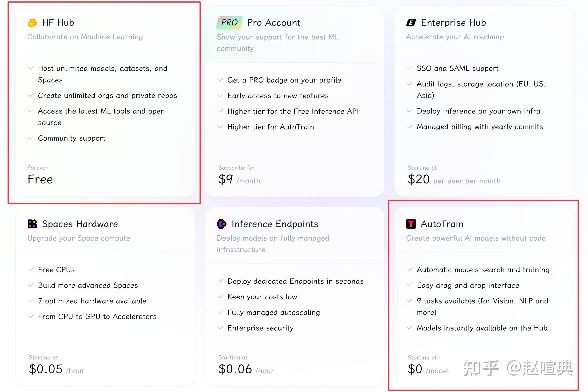Click the Spaces Hardware colorful grid icon
588x392 pixels.
32,224
